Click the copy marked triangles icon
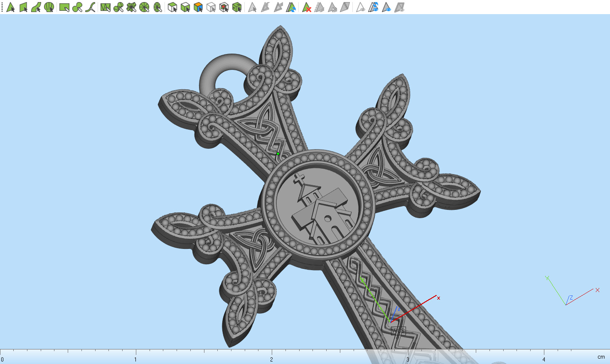 point(332,7)
